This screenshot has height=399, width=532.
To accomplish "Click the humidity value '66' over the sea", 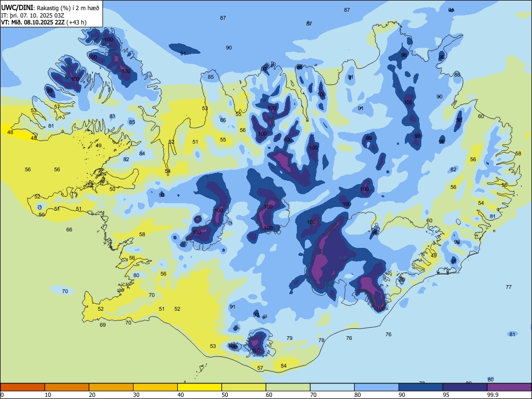I will 69,230.
